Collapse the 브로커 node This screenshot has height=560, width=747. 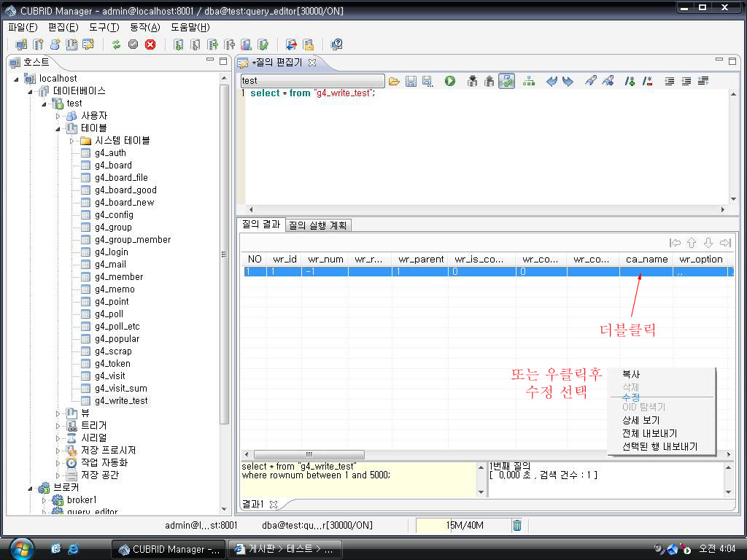tap(30, 488)
